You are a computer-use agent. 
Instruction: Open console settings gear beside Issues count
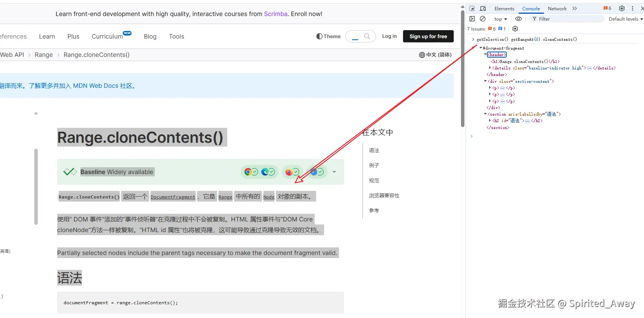[515, 29]
